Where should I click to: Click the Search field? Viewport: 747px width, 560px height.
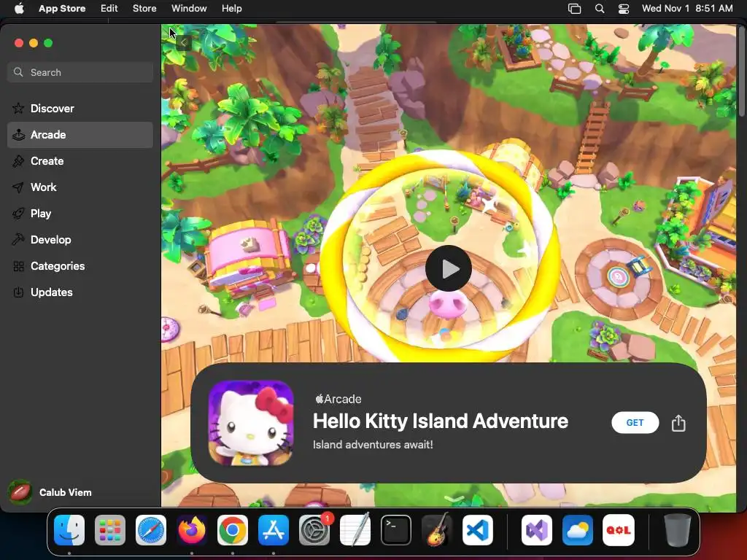[80, 72]
